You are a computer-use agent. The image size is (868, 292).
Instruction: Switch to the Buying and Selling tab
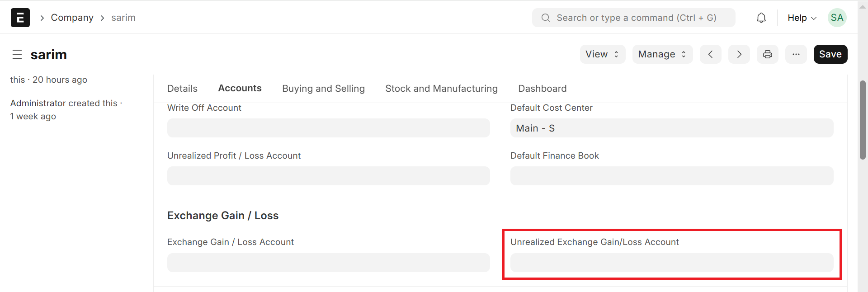point(323,89)
